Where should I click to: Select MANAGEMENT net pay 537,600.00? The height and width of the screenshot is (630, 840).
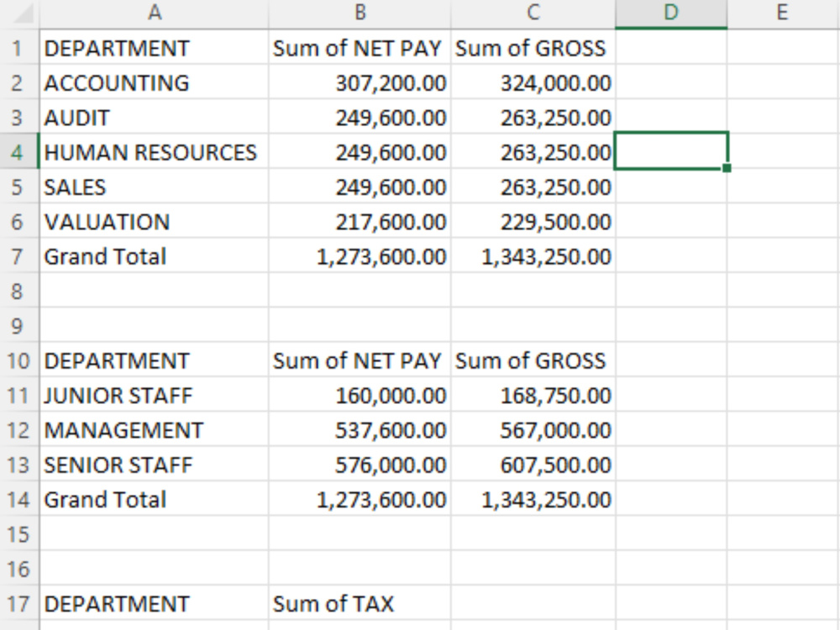tap(360, 430)
